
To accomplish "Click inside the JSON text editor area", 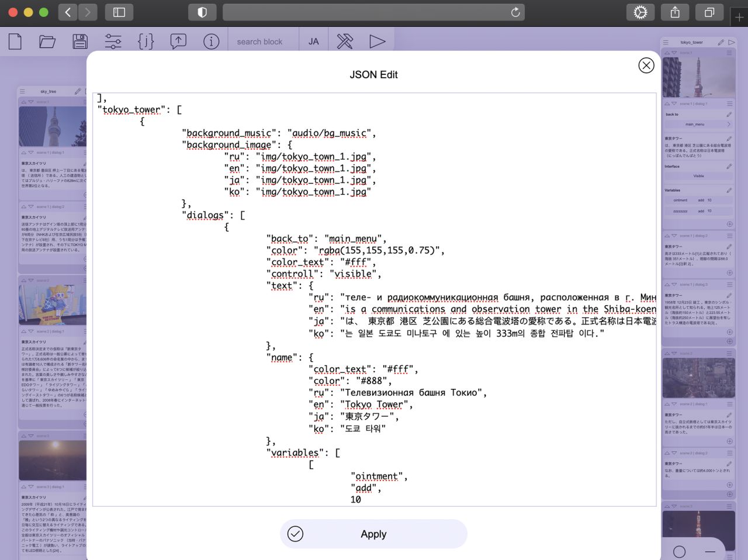I will coord(374,299).
